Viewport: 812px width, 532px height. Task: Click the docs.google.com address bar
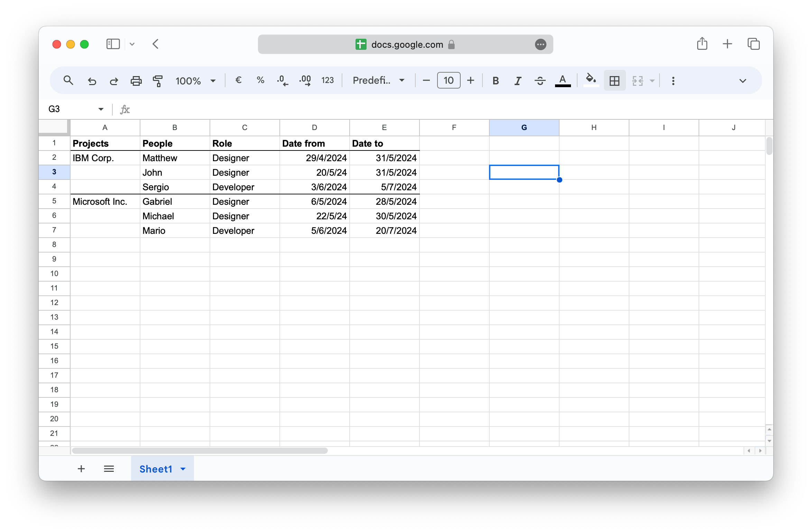[405, 44]
